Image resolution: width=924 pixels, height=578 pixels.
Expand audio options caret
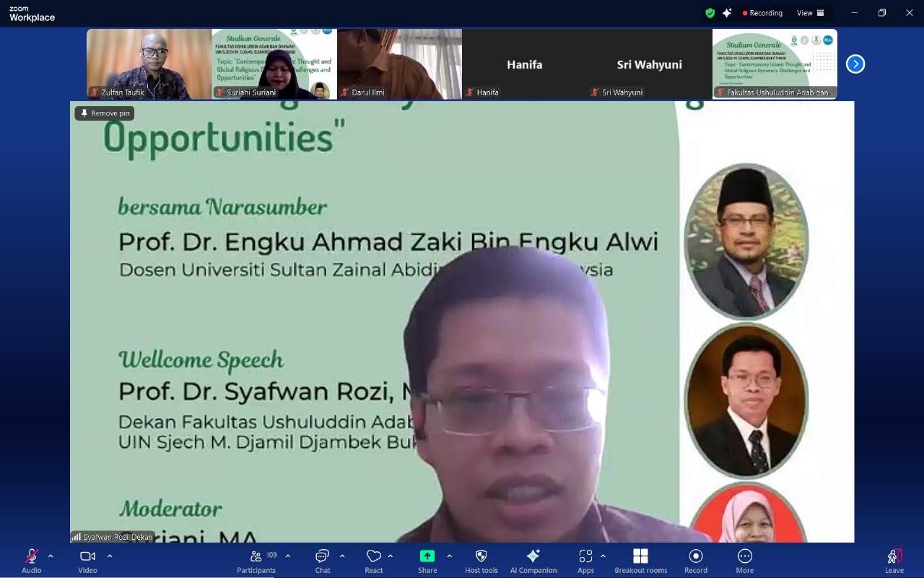click(x=51, y=556)
